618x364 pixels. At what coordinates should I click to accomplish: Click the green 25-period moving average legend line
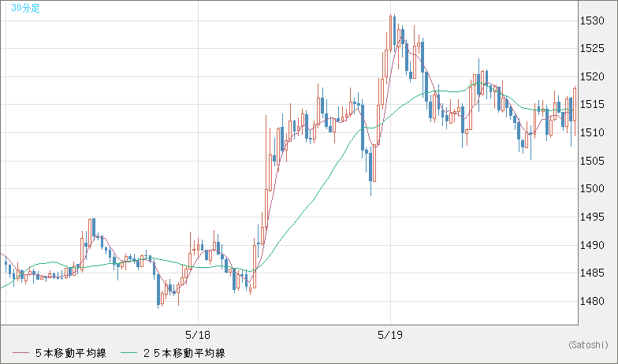coord(129,353)
